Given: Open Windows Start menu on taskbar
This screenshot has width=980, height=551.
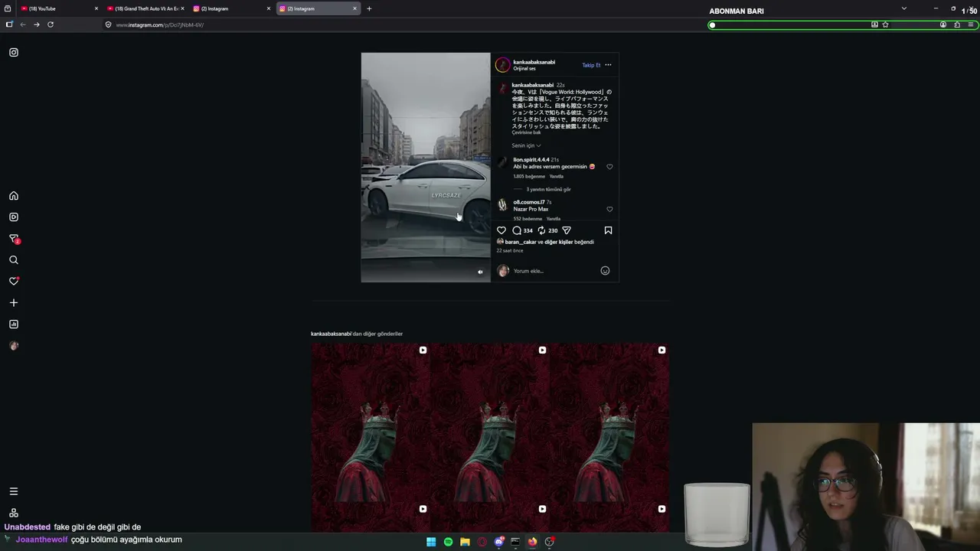Looking at the screenshot, I should click(431, 542).
